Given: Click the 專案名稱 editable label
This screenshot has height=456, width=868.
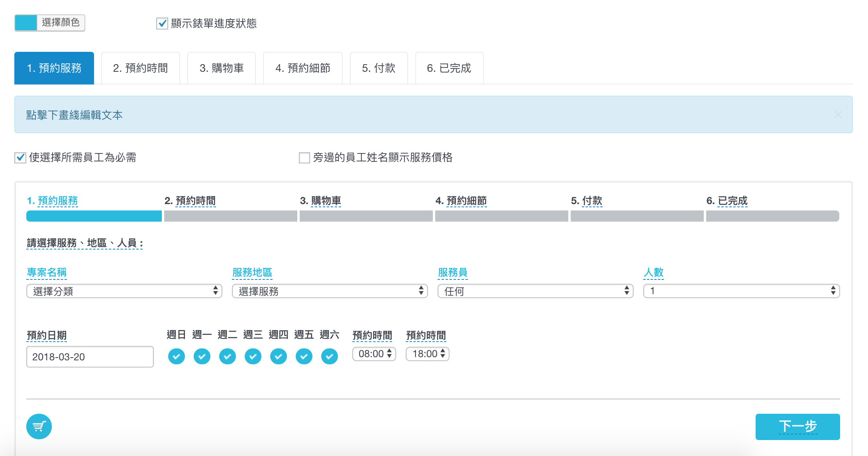Looking at the screenshot, I should click(47, 273).
